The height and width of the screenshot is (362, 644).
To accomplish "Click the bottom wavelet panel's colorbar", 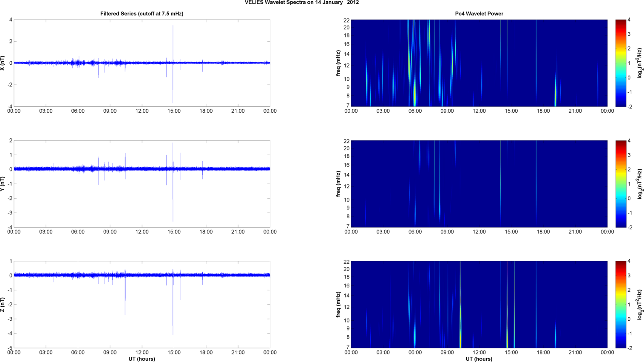I will click(x=621, y=305).
